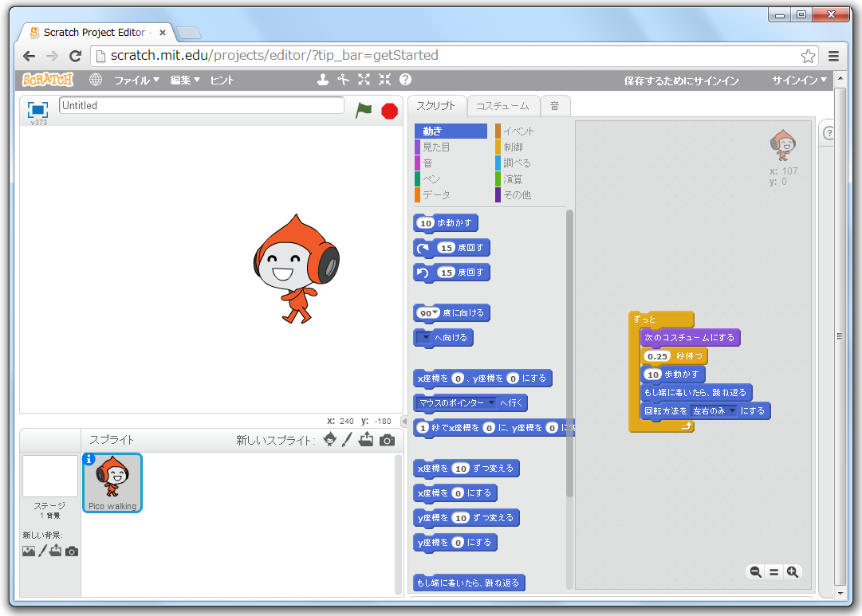This screenshot has width=862, height=616.
Task: Select the Pico walking sprite thumbnail
Action: [x=112, y=482]
